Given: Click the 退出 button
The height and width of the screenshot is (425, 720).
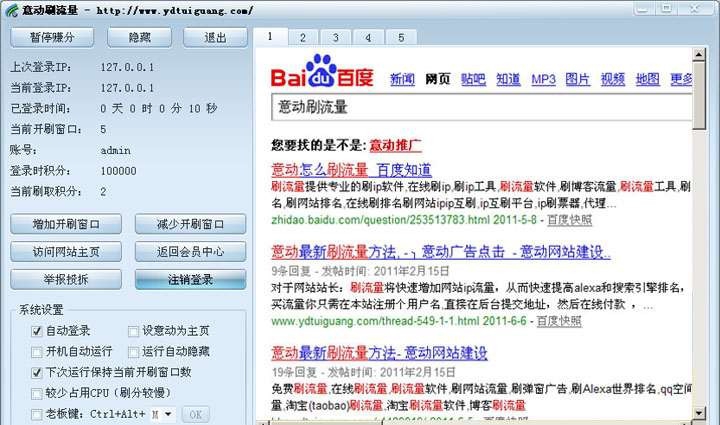Looking at the screenshot, I should pyautogui.click(x=215, y=37).
